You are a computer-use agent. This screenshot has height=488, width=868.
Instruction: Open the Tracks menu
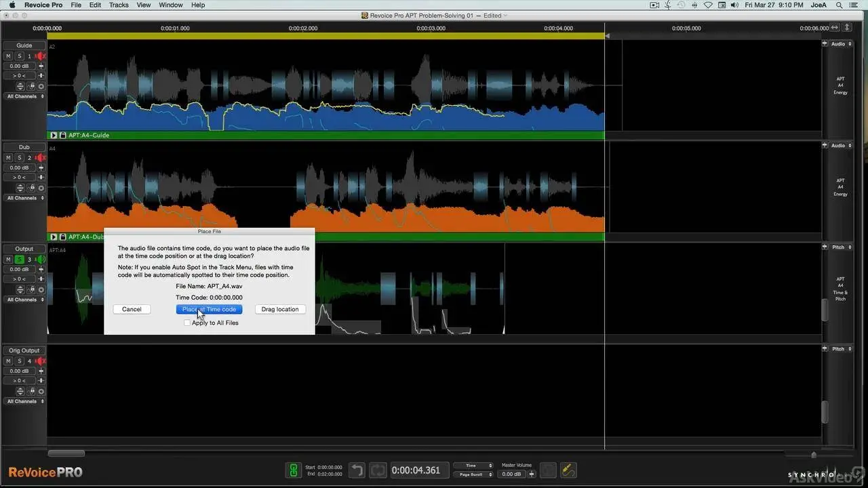tap(119, 5)
